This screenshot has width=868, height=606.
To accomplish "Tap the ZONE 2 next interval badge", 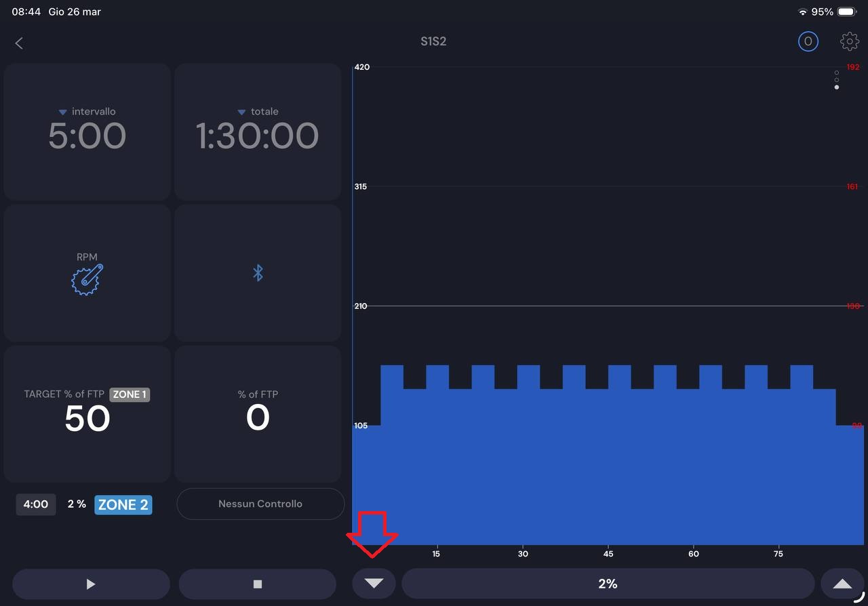I will 123,504.
